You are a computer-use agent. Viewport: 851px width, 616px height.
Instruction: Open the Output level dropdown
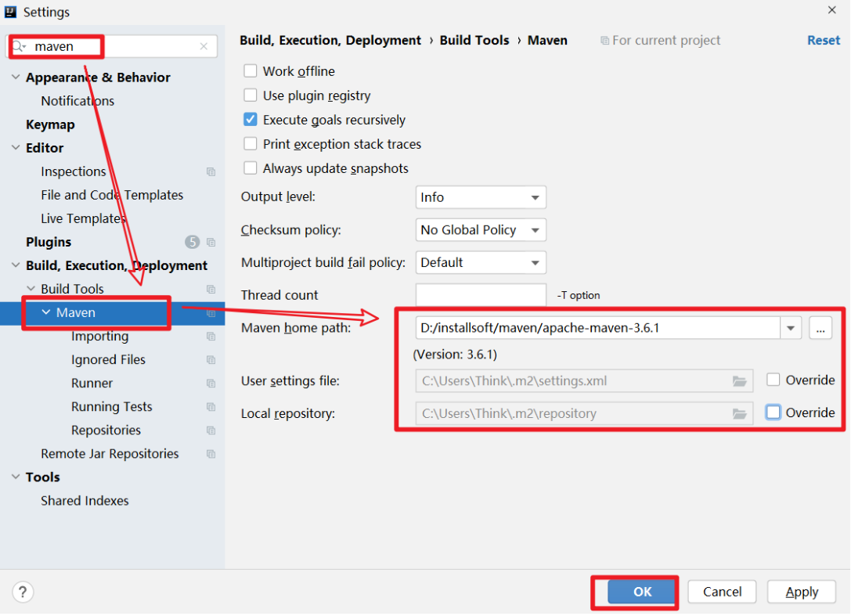click(x=480, y=197)
